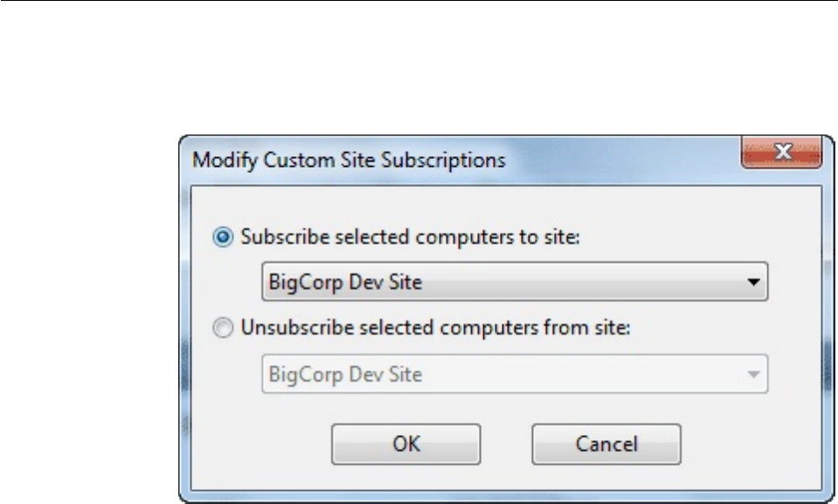
Task: Click the disabled BigCorp Dev Site combo box
Action: tap(514, 375)
